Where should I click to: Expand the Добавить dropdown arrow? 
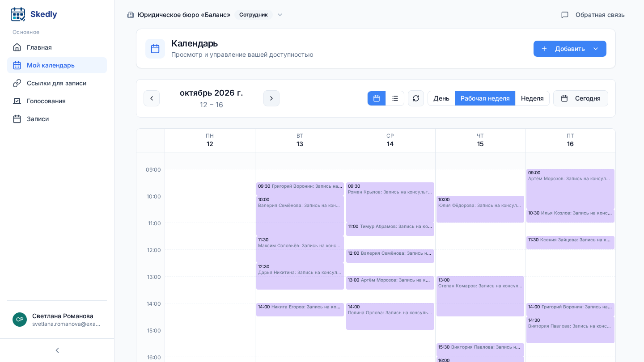pyautogui.click(x=596, y=49)
